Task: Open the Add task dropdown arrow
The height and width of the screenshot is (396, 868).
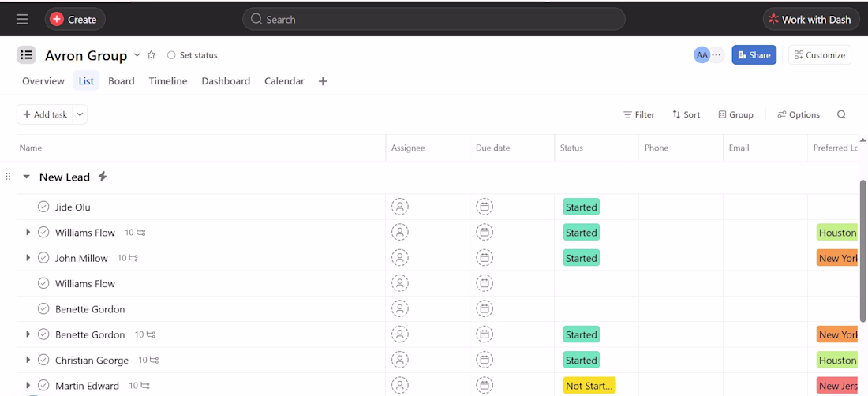Action: pos(80,114)
